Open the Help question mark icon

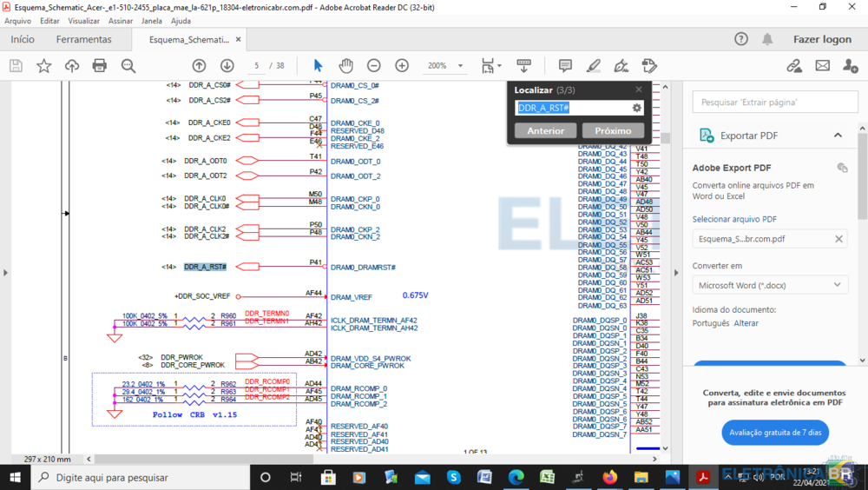pyautogui.click(x=741, y=39)
